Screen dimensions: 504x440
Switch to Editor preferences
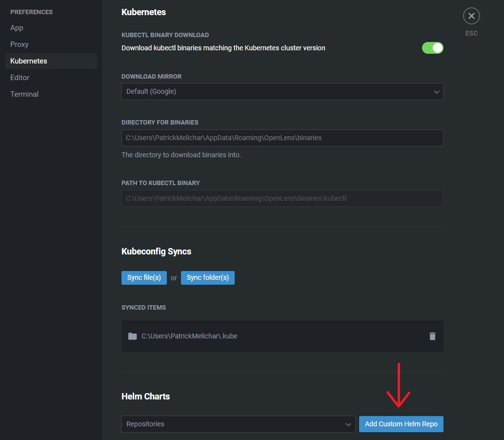pyautogui.click(x=20, y=78)
